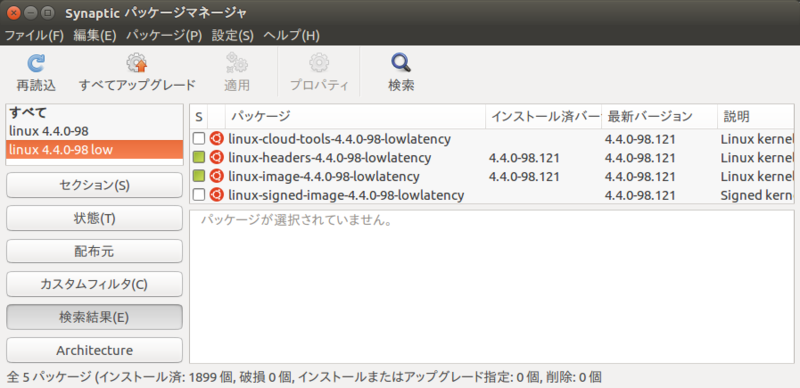Select package name linux-cloud-tools-4.4.0-98-lowlatency

pos(339,138)
